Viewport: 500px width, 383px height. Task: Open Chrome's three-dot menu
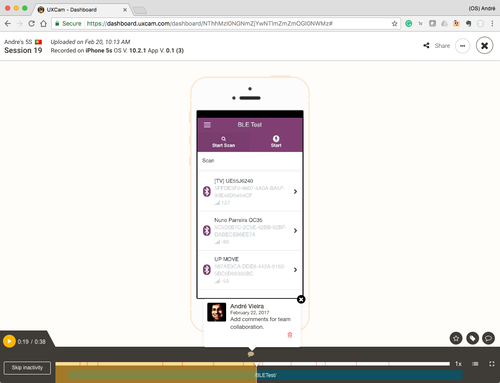click(492, 24)
